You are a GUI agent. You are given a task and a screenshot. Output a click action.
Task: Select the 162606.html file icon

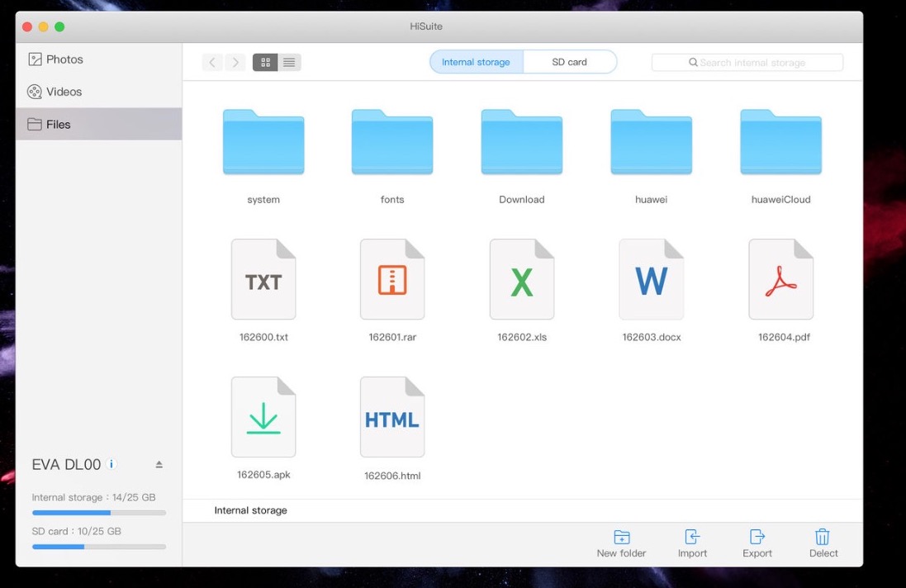(x=392, y=417)
